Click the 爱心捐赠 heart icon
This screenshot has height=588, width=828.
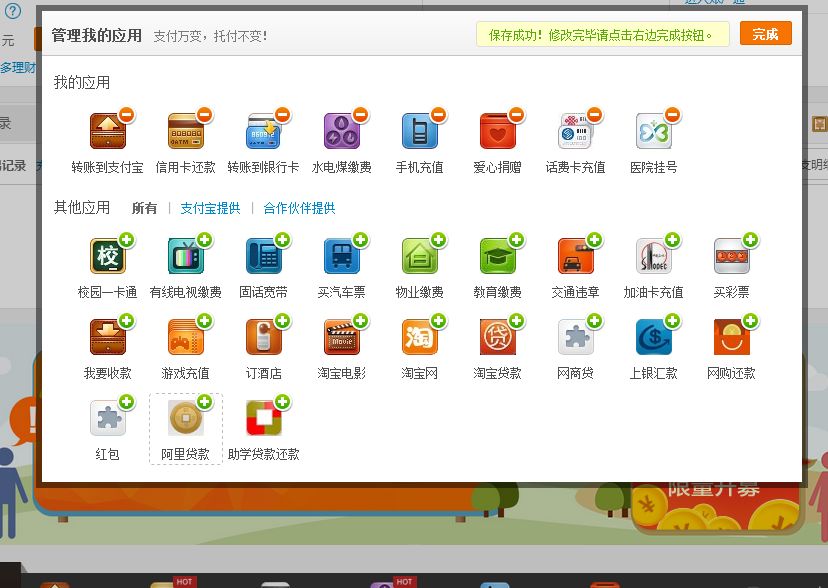[497, 131]
